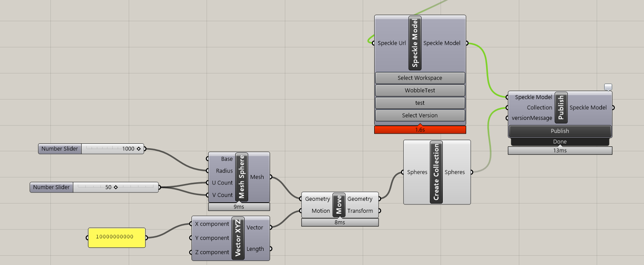This screenshot has width=644, height=265.
Task: Click the 13ms profiler tag under Publish
Action: pyautogui.click(x=560, y=150)
